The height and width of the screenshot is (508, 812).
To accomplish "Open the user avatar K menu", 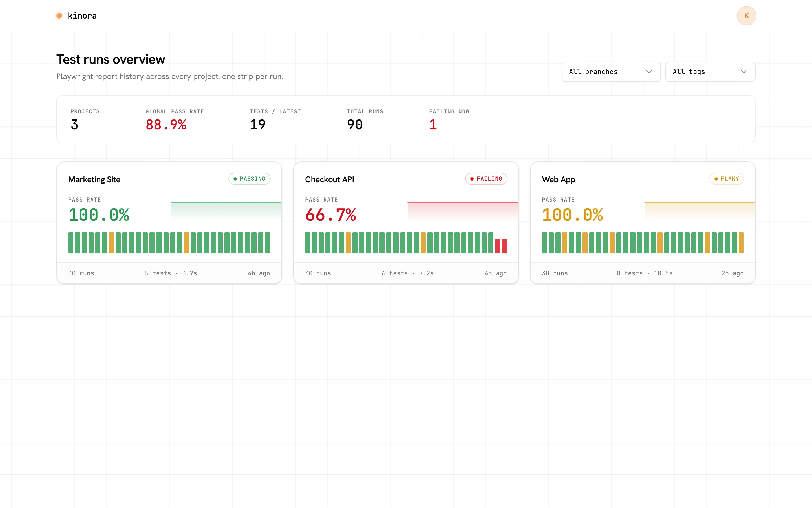I will (x=746, y=16).
